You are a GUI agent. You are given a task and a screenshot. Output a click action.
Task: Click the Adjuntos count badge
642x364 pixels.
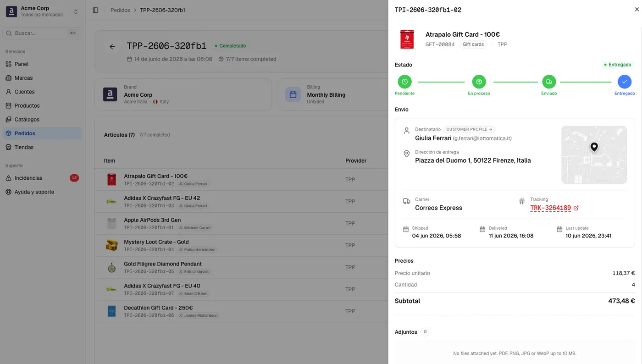pos(425,332)
